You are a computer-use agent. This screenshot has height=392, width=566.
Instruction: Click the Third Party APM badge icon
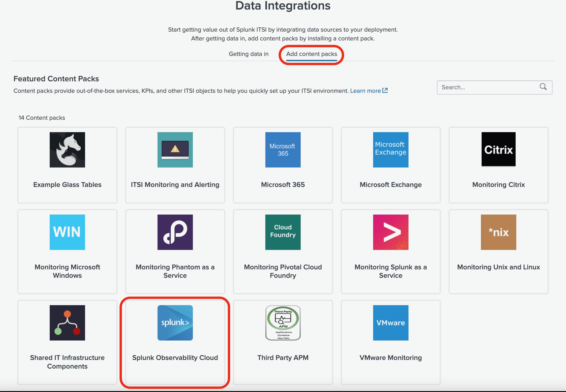point(283,322)
